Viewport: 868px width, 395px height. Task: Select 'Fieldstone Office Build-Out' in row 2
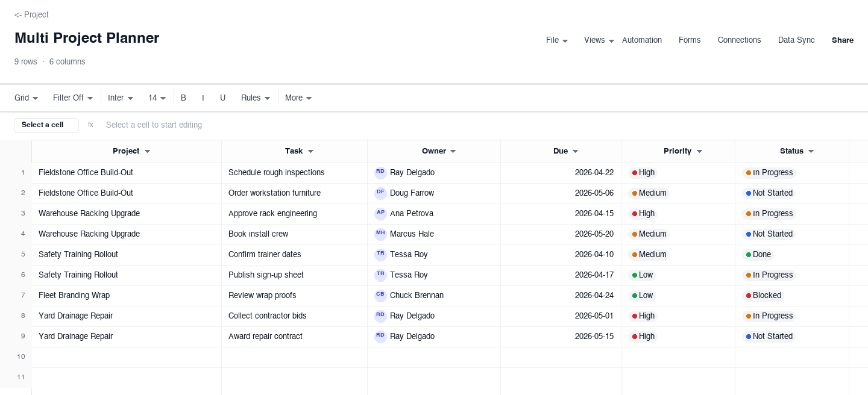pos(127,193)
